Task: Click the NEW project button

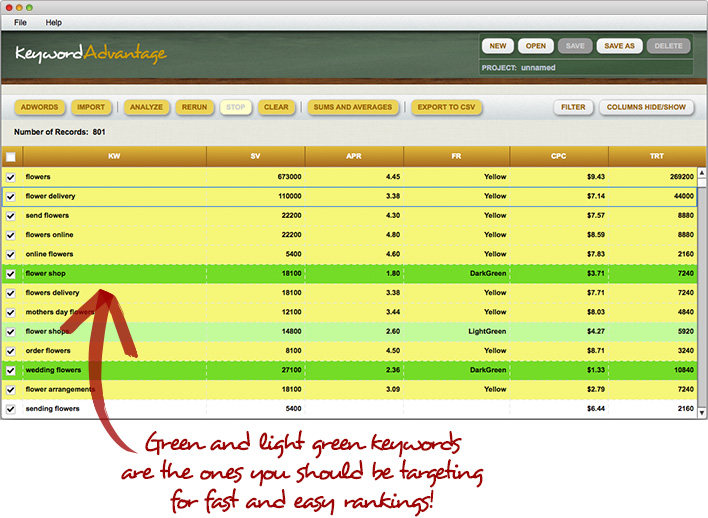Action: pyautogui.click(x=498, y=46)
